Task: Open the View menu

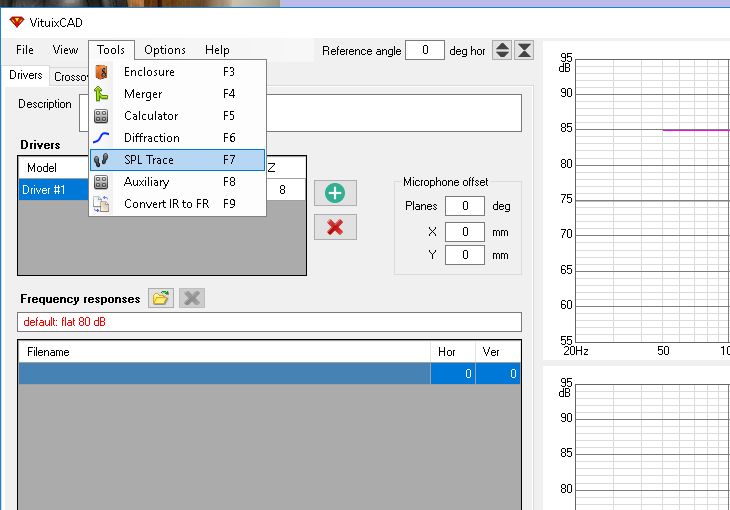Action: (x=65, y=50)
